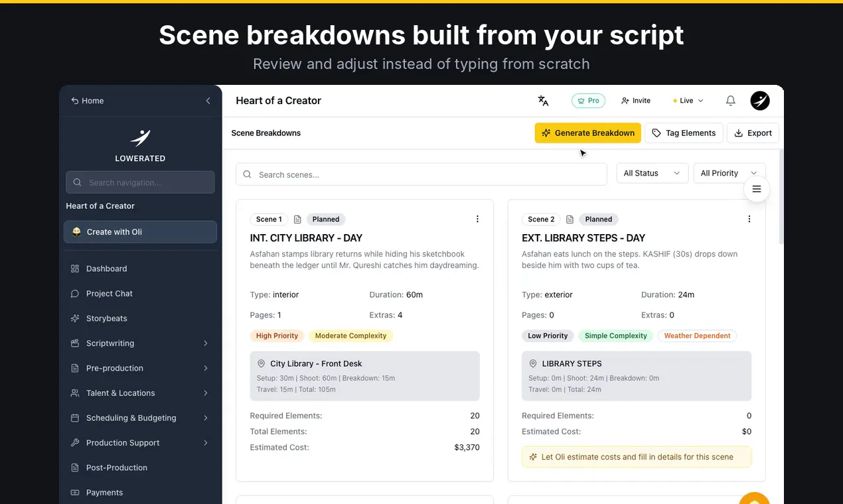Click the INT. CITY LIBRARY - DAY title

pos(306,238)
